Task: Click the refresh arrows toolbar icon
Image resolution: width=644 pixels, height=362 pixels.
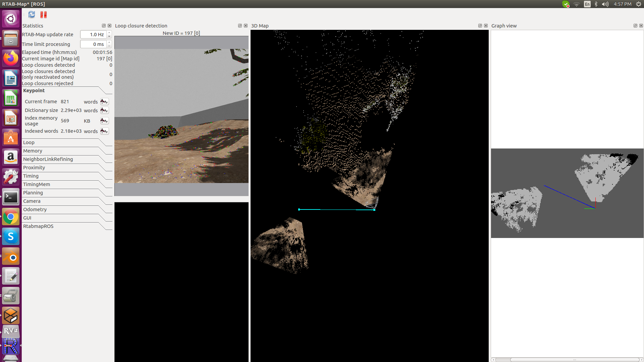Action: pos(32,14)
